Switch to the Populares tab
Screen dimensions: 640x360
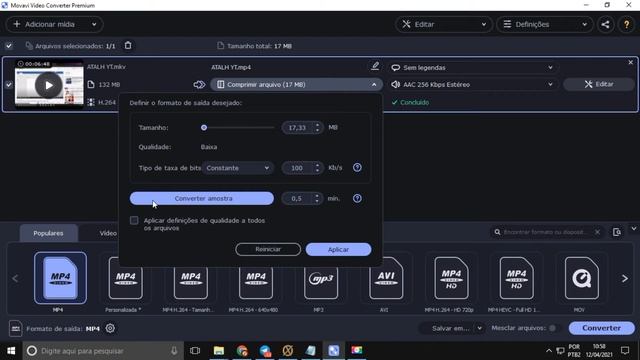point(48,233)
